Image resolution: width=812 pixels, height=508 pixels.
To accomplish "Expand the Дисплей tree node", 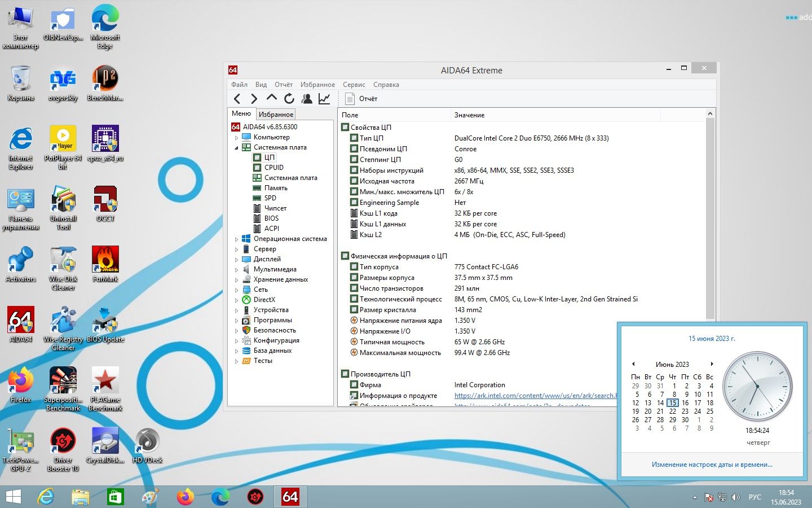I will [x=236, y=260].
